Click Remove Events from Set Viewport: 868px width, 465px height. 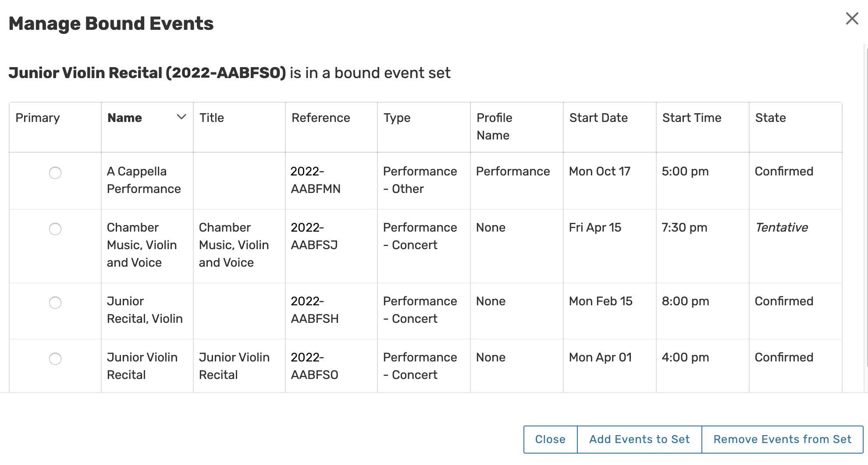coord(782,439)
